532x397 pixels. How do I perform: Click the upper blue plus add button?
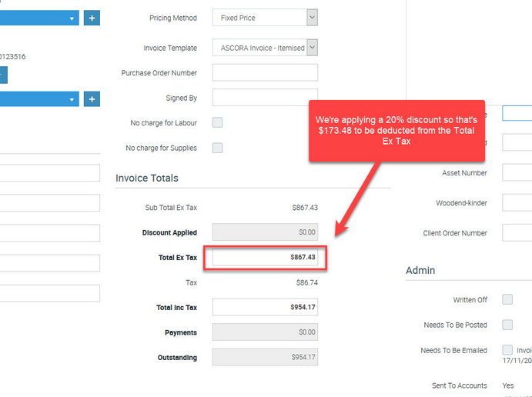(92, 18)
